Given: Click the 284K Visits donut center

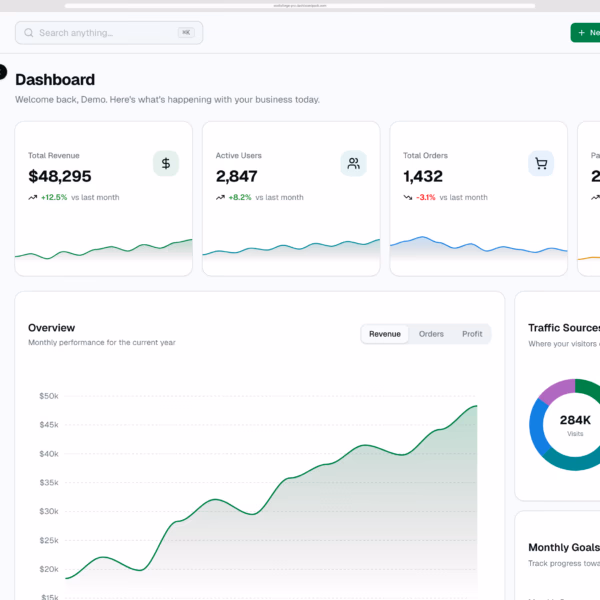Looking at the screenshot, I should point(575,425).
